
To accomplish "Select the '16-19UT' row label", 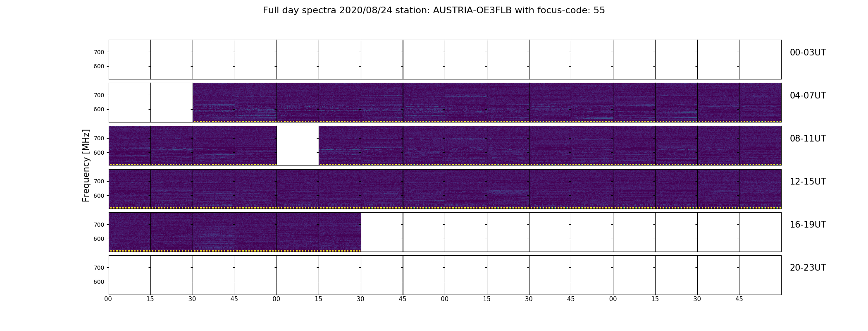I will 808,225.
